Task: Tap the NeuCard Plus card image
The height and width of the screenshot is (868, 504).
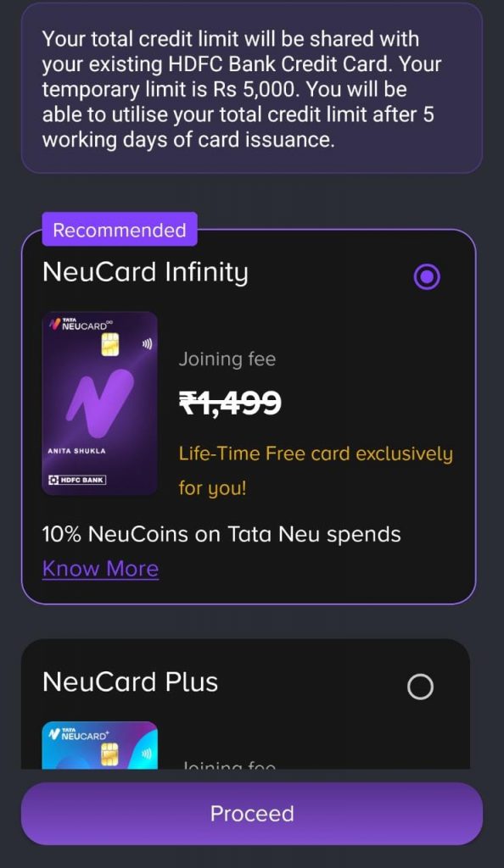Action: click(99, 745)
